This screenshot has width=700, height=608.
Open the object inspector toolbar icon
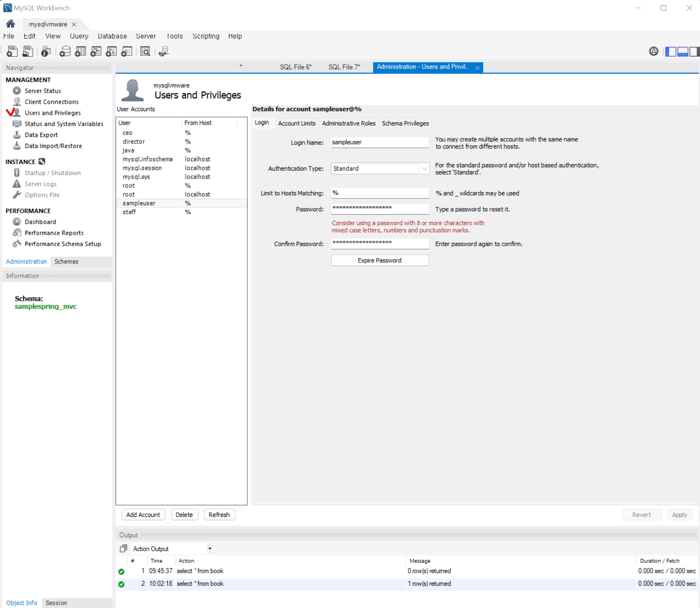pos(46,51)
